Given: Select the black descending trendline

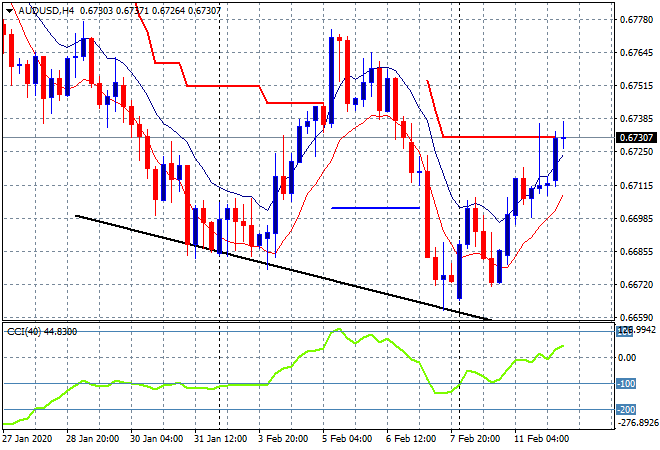Looking at the screenshot, I should click(282, 268).
